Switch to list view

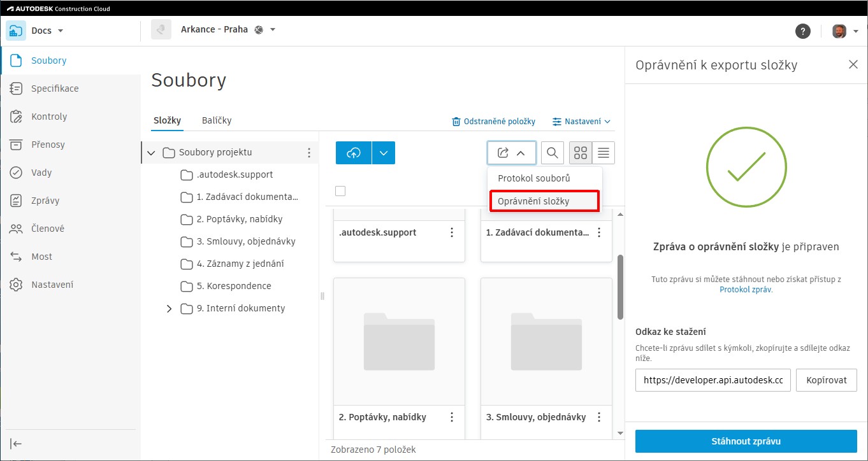click(604, 153)
